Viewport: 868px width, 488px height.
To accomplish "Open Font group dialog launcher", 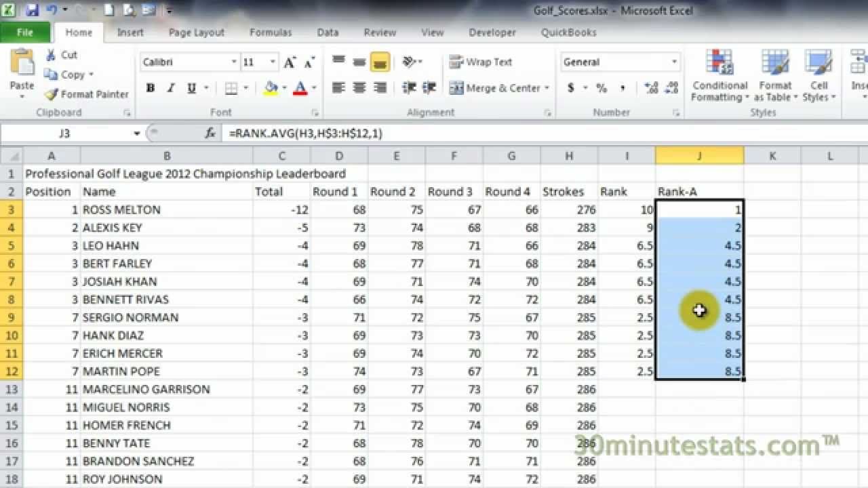I will tap(315, 113).
